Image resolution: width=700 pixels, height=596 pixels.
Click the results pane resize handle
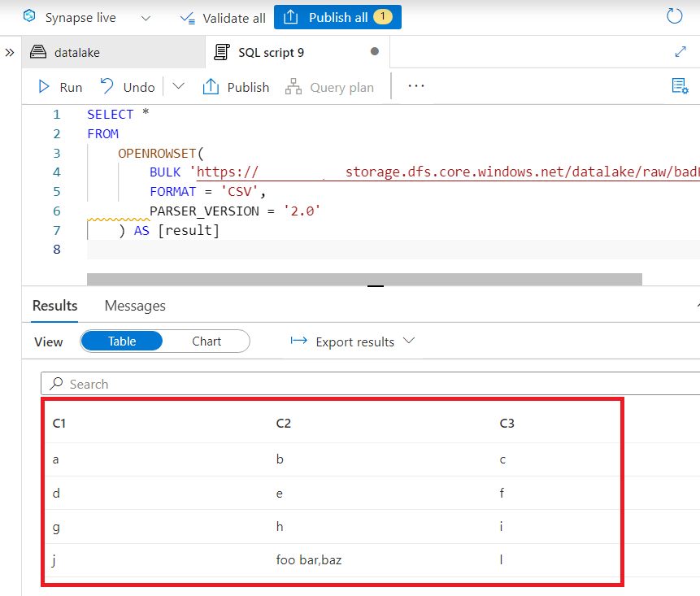[x=376, y=285]
